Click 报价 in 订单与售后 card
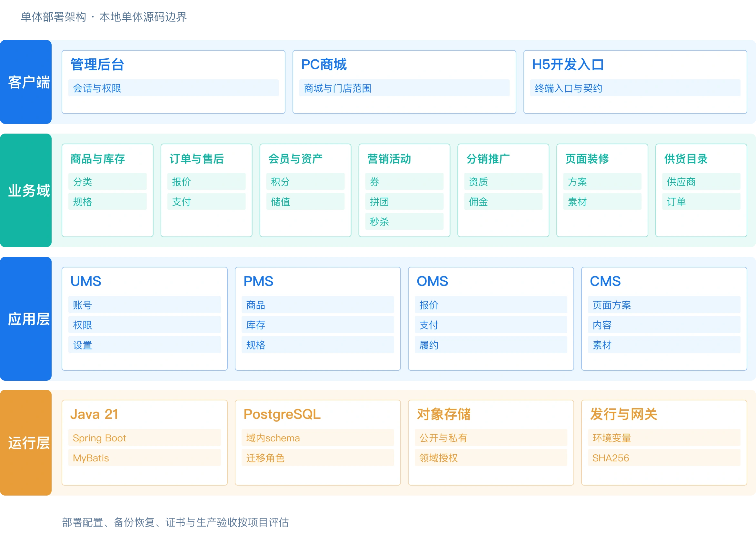Viewport: 756px width, 533px height. [x=206, y=182]
